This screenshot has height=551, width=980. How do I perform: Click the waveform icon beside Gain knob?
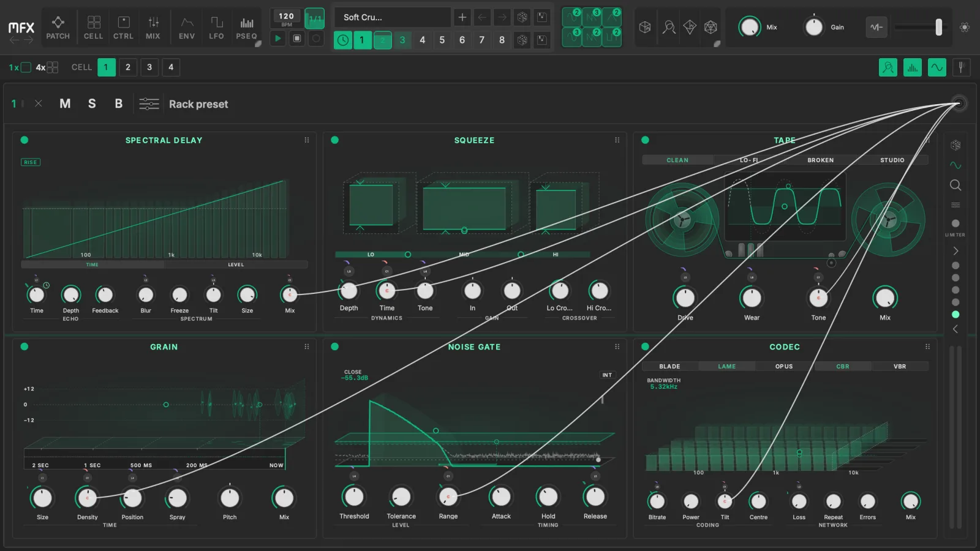click(876, 27)
